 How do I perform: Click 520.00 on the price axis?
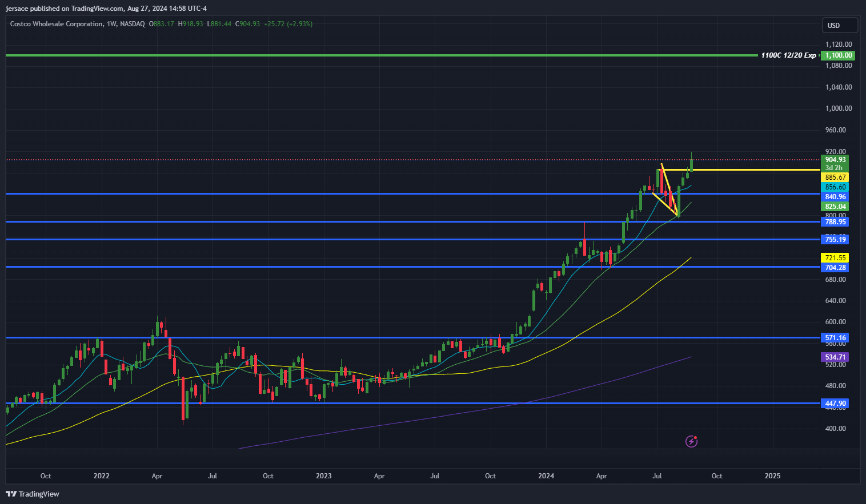(x=835, y=365)
